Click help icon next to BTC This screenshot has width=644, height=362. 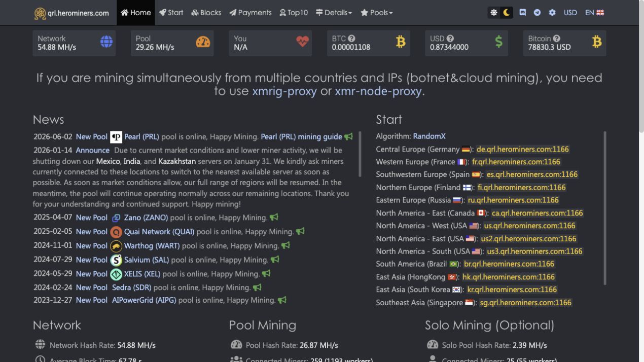coord(351,39)
